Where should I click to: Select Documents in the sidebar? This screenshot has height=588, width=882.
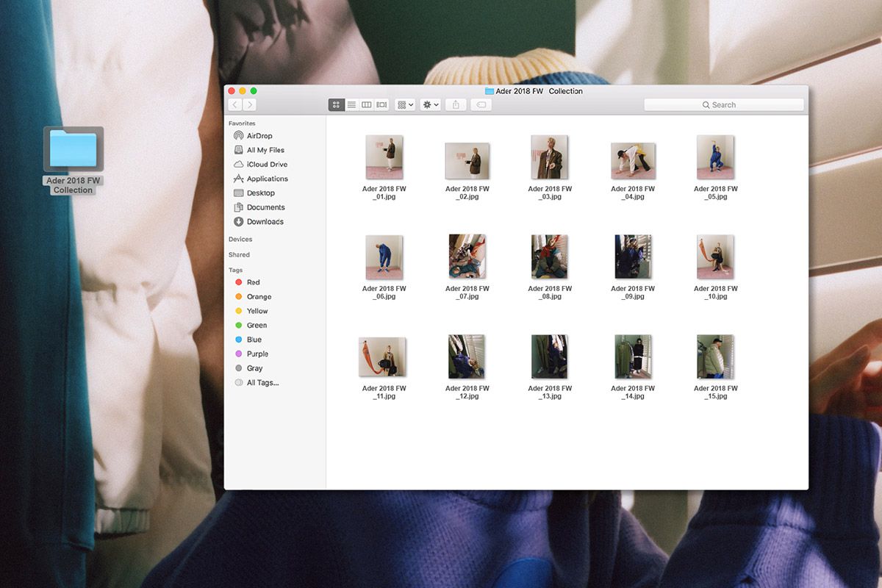click(265, 207)
